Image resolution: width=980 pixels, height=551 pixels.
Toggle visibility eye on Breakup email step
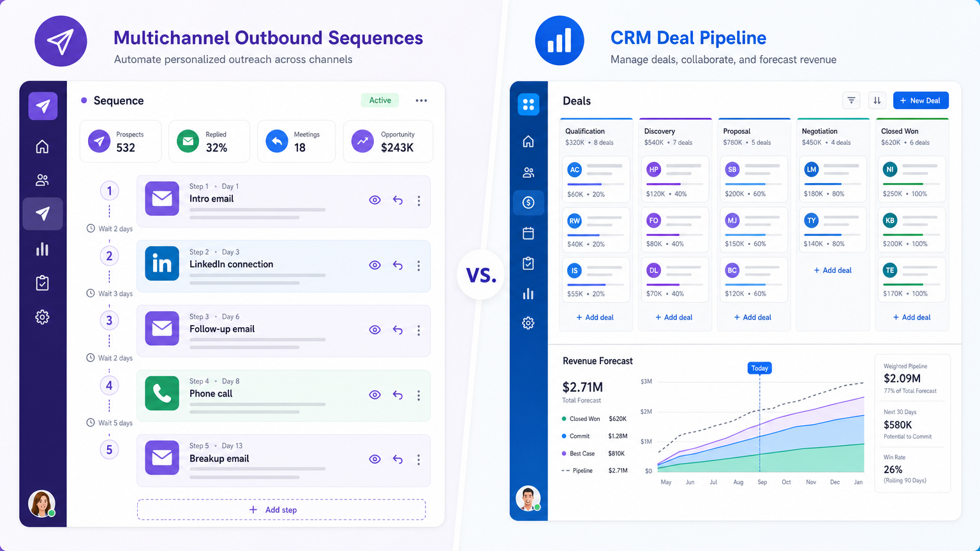click(375, 459)
